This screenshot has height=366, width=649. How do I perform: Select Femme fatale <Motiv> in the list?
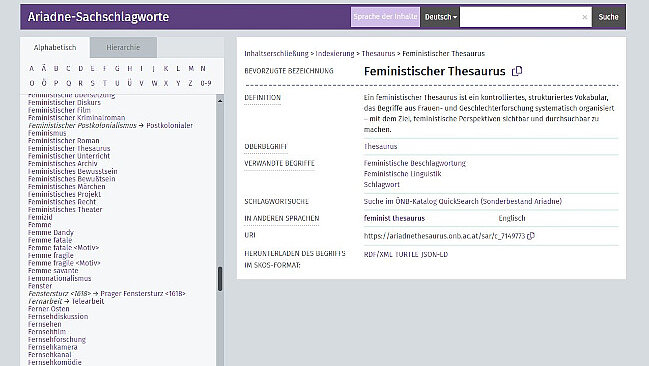(63, 248)
